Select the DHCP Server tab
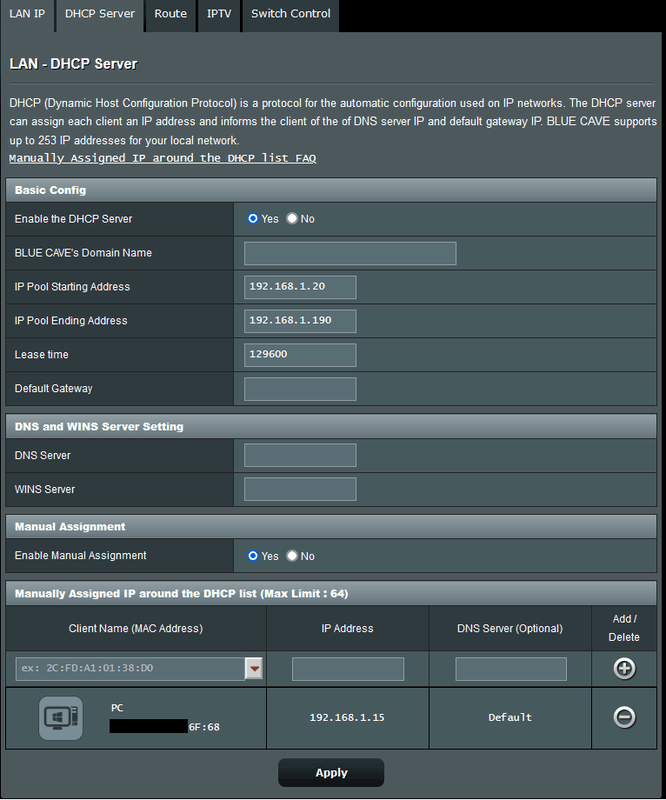 [100, 14]
